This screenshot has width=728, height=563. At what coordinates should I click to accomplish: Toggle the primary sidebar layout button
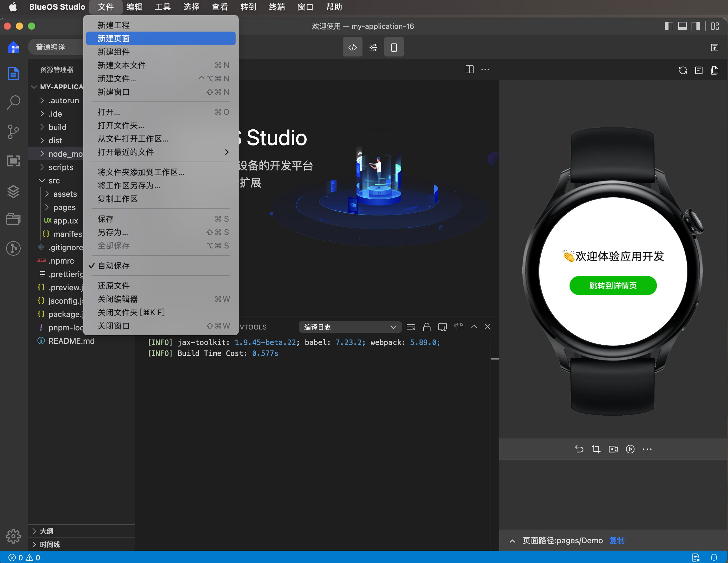tap(669, 26)
